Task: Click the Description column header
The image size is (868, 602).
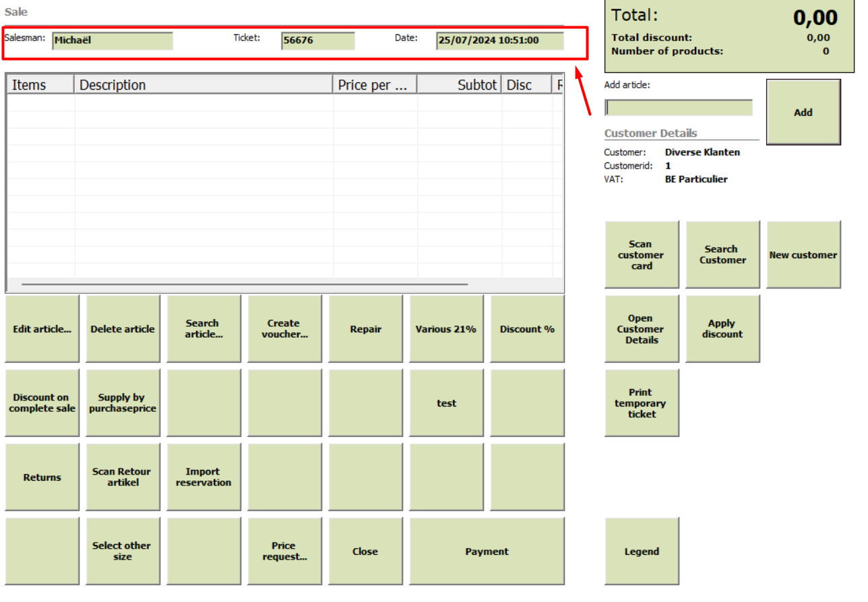Action: [204, 85]
